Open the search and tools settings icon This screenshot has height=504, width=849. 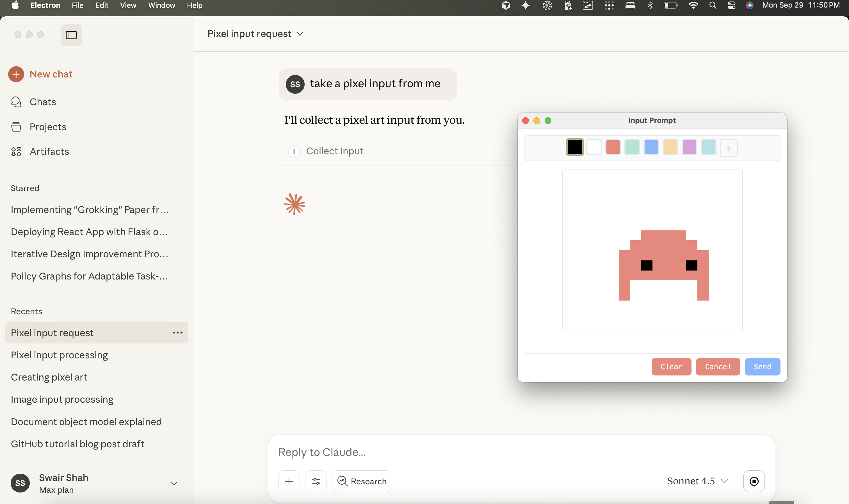pyautogui.click(x=316, y=481)
